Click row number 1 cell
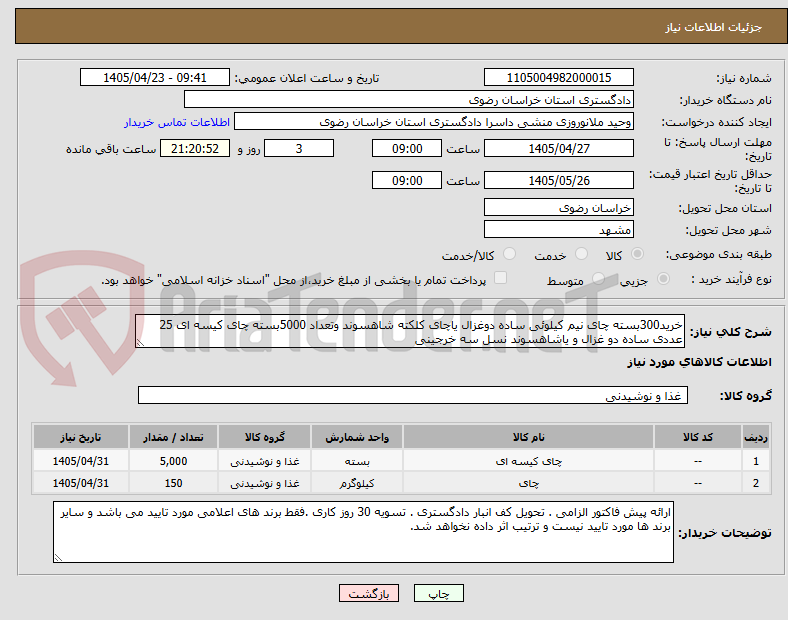Screen dimensions: 788x620 pos(756,461)
